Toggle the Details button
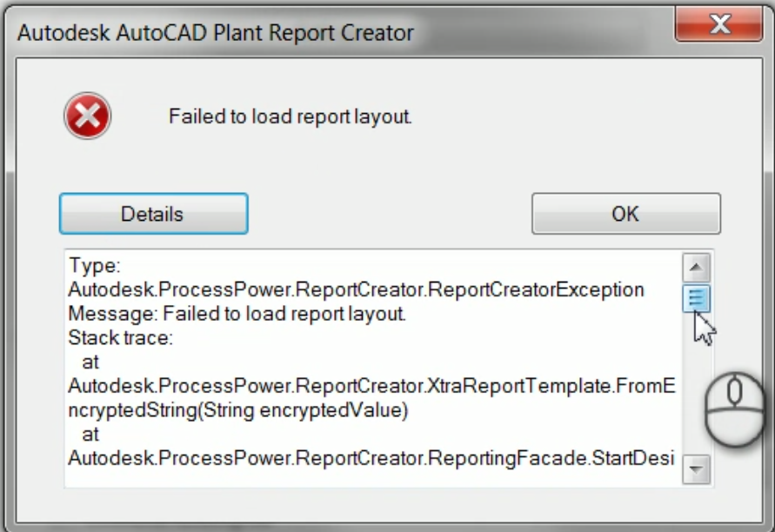The width and height of the screenshot is (775, 532). tap(153, 214)
